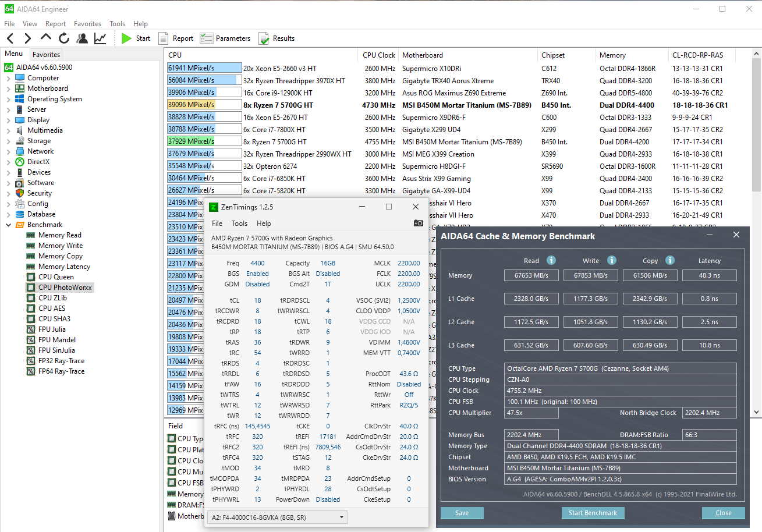Screen dimensions: 762x532
Task: Select the FPU Julia benchmark
Action: coord(52,329)
